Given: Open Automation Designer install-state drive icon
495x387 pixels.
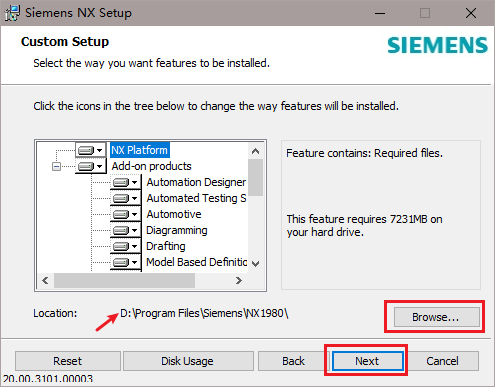Looking at the screenshot, I should tap(125, 182).
